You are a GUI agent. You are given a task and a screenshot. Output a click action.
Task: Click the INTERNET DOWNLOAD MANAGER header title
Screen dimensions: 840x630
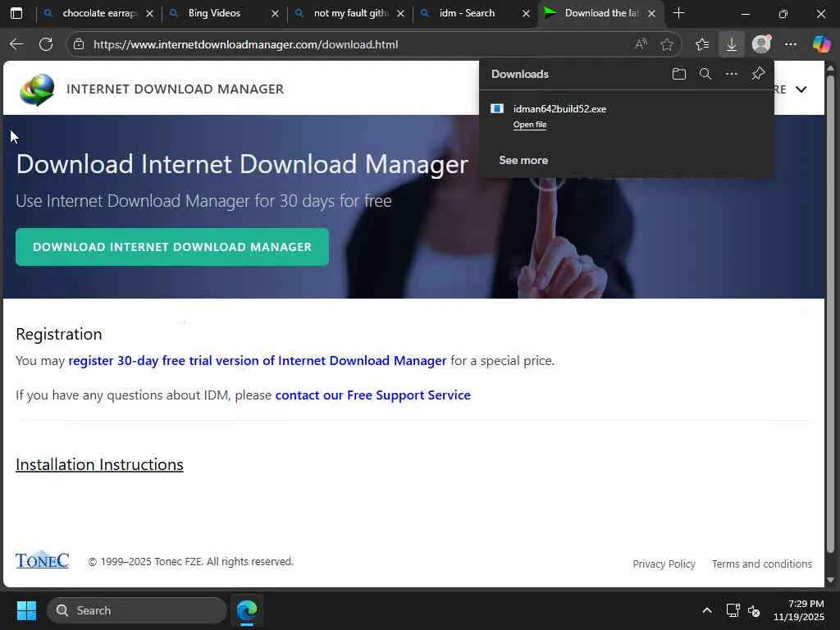click(x=176, y=89)
